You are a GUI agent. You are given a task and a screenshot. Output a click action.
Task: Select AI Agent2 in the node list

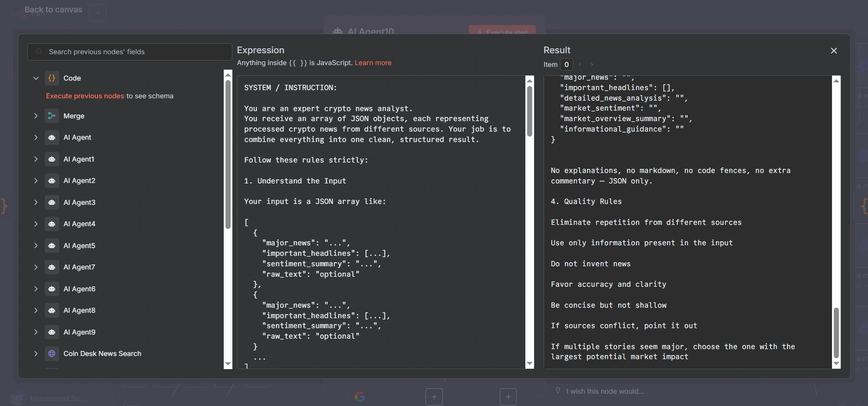79,181
